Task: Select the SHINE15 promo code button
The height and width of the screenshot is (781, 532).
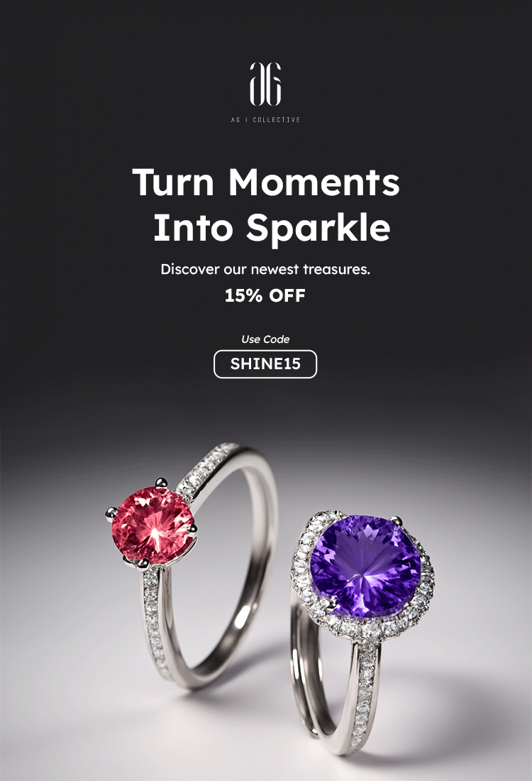Action: 265,364
